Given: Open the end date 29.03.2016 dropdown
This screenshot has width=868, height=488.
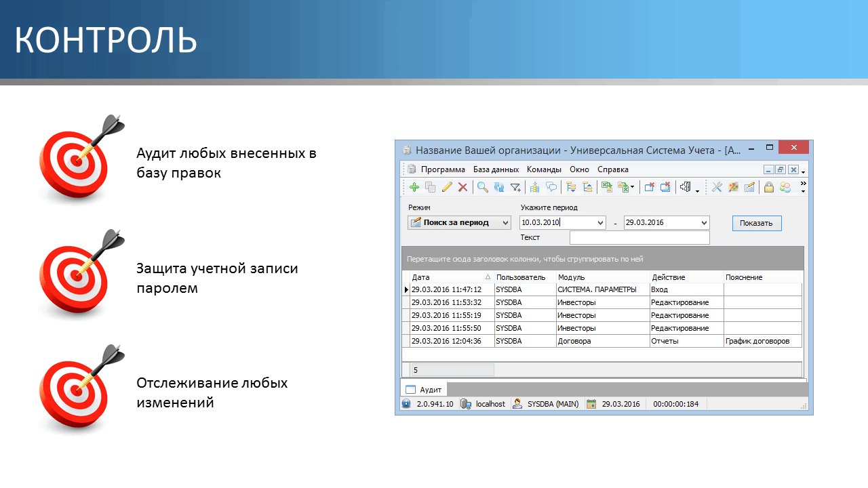Looking at the screenshot, I should [704, 223].
